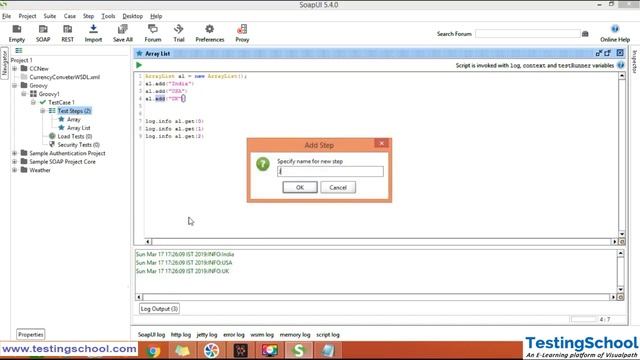Open the File menu
This screenshot has width=640, height=360.
pyautogui.click(x=7, y=16)
